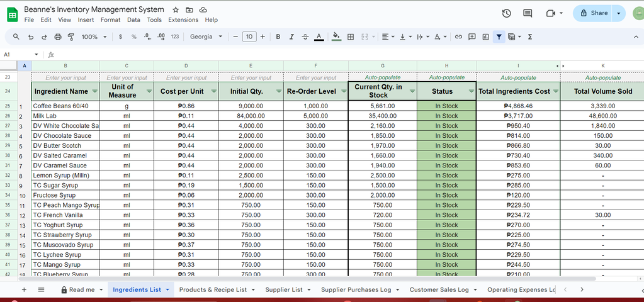Increase decimal places
The height and width of the screenshot is (302, 644).
[x=161, y=37]
